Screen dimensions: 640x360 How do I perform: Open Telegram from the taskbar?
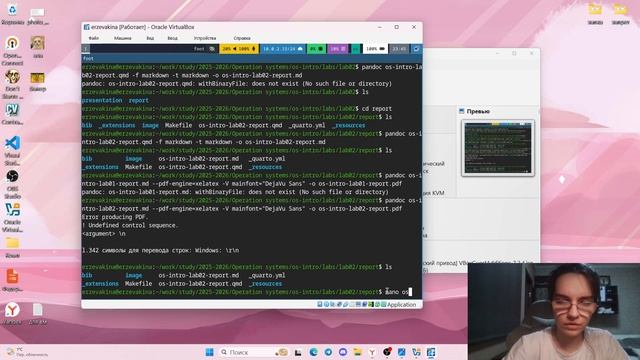[328, 352]
